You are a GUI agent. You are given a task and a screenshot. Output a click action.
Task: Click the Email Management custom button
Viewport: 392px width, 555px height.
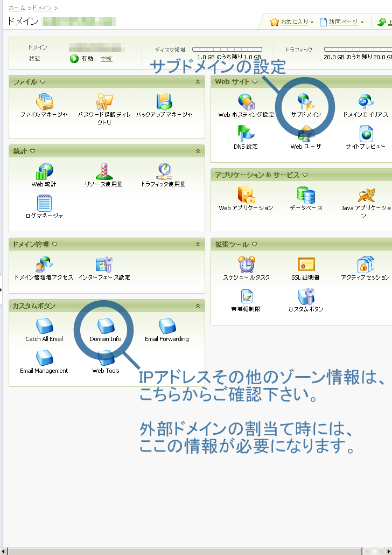(44, 358)
